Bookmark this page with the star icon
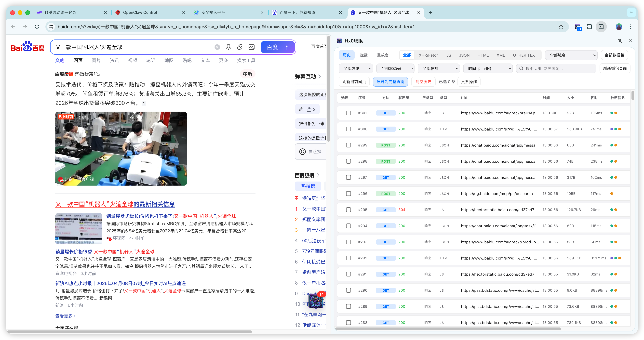 point(561,27)
